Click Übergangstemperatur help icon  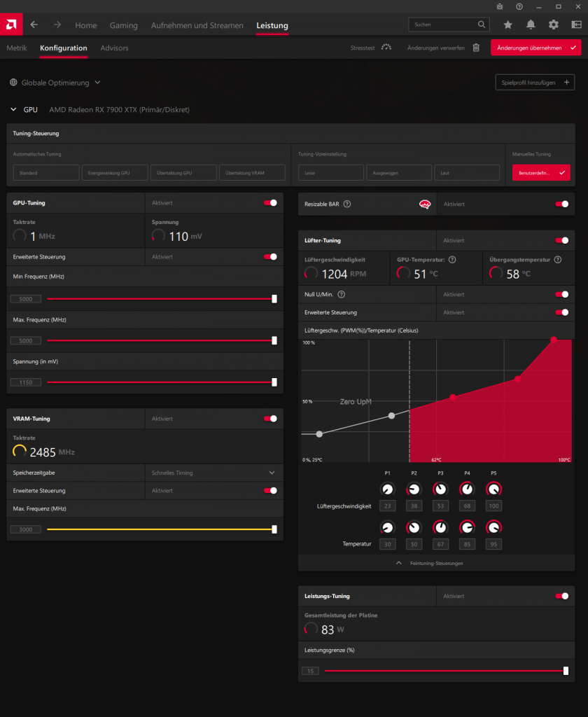(558, 260)
